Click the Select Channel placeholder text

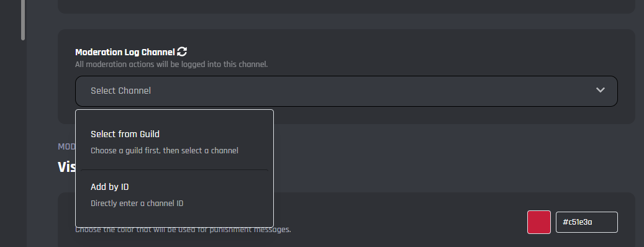120,91
